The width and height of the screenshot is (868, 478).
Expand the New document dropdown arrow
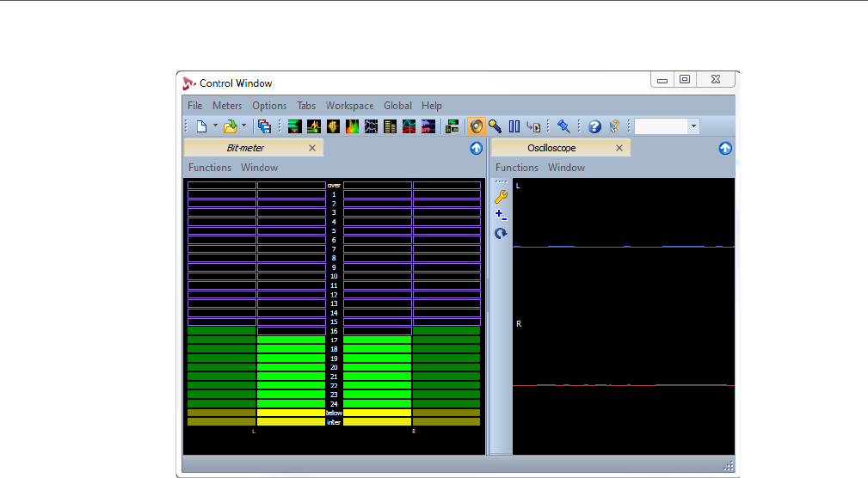pyautogui.click(x=215, y=126)
